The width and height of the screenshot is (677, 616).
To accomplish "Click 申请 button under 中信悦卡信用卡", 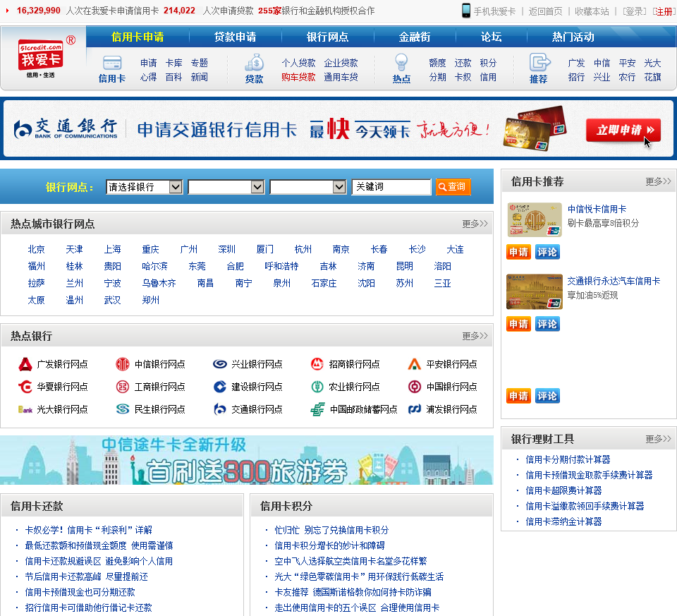I will [x=518, y=252].
